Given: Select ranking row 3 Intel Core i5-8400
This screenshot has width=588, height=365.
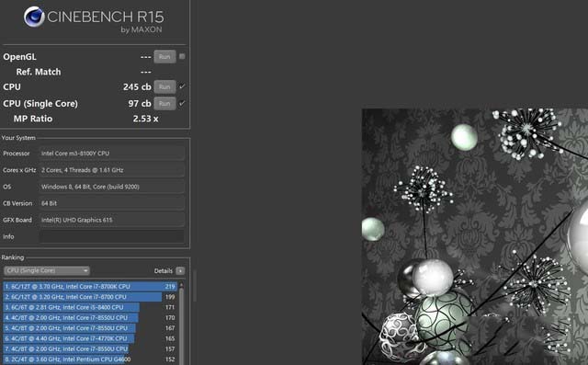Looking at the screenshot, I should 90,307.
